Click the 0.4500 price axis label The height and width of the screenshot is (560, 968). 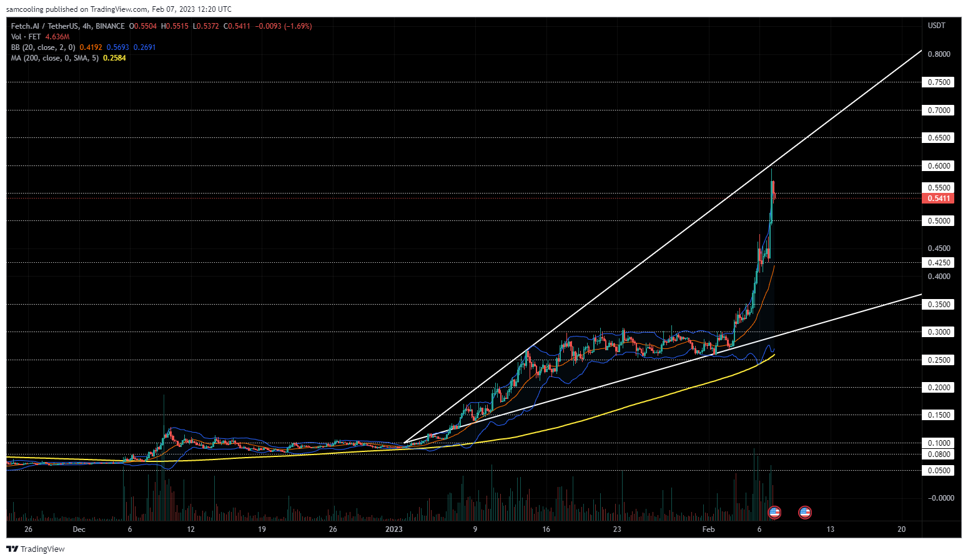click(x=939, y=248)
